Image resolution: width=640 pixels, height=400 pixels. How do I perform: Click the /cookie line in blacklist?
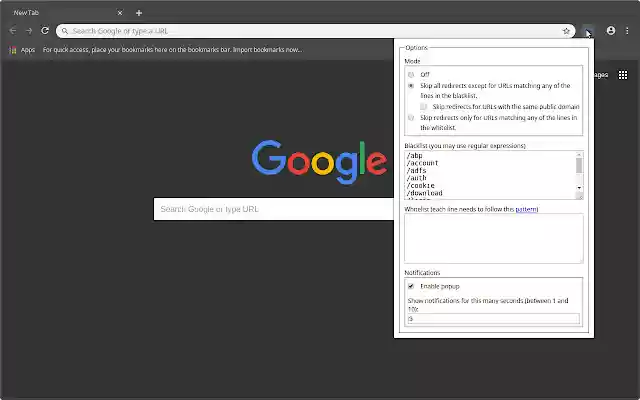[420, 185]
